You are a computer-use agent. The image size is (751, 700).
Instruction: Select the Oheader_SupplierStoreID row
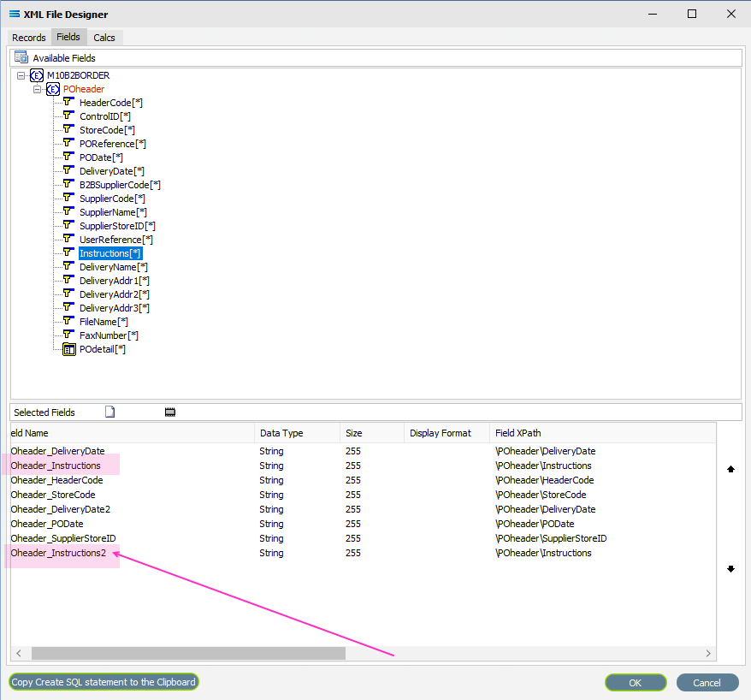click(x=363, y=538)
